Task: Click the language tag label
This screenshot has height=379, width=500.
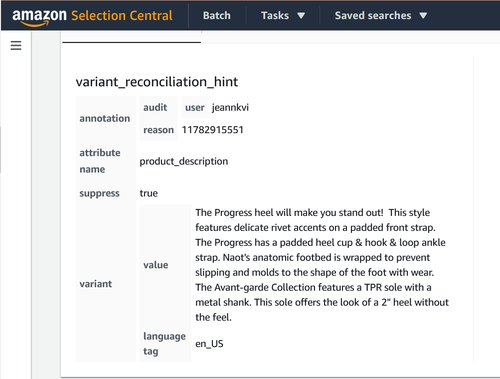Action: click(164, 343)
